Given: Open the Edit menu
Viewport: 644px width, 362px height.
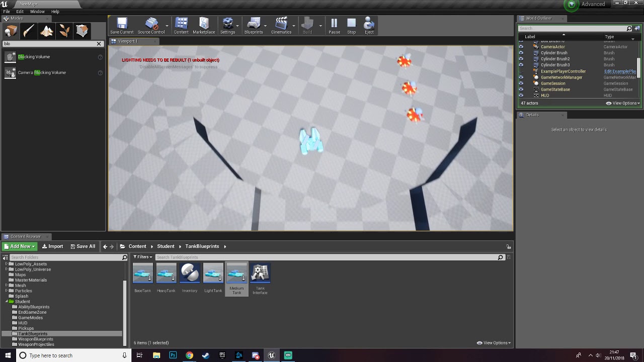Looking at the screenshot, I should [x=20, y=12].
